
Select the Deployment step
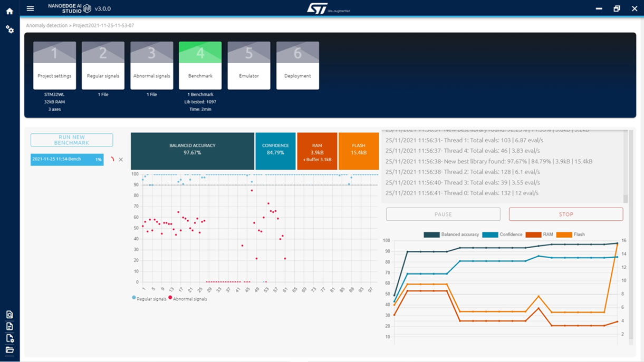tap(297, 65)
